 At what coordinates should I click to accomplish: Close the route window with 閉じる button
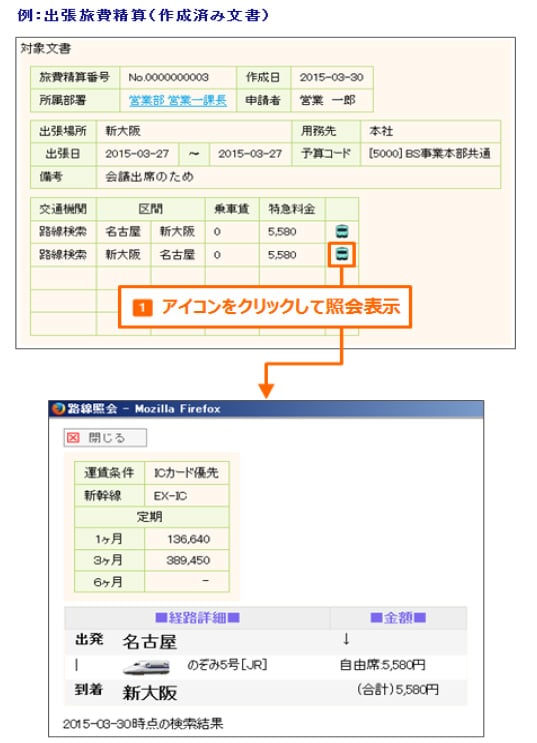click(x=105, y=437)
